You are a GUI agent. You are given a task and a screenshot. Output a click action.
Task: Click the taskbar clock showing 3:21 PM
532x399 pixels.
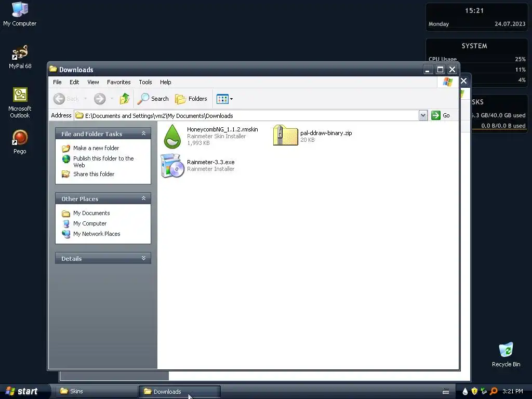513,391
